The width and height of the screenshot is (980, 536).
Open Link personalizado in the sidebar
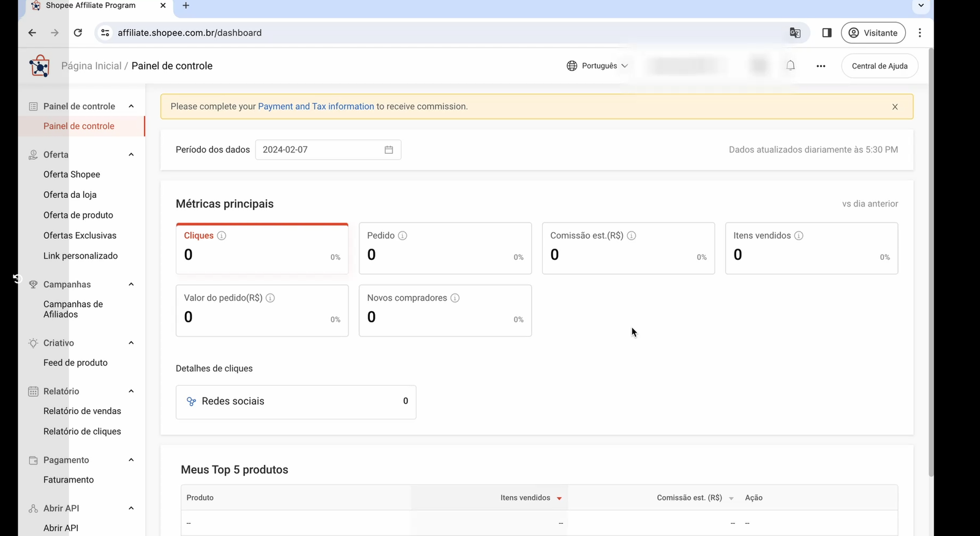point(80,256)
